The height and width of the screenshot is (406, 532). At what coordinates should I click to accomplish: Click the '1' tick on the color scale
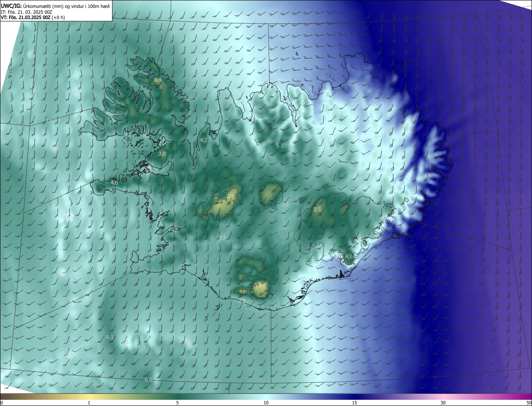point(89,403)
